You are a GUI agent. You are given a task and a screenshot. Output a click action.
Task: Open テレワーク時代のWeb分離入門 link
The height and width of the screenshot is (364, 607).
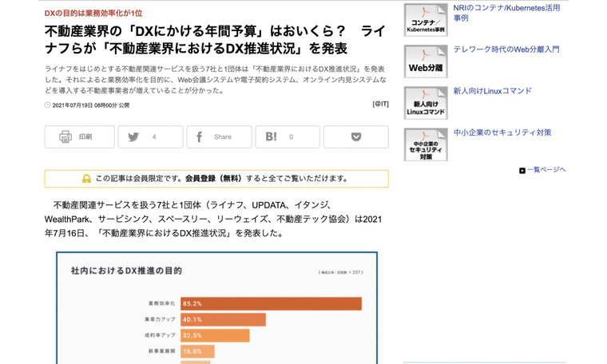pyautogui.click(x=506, y=49)
